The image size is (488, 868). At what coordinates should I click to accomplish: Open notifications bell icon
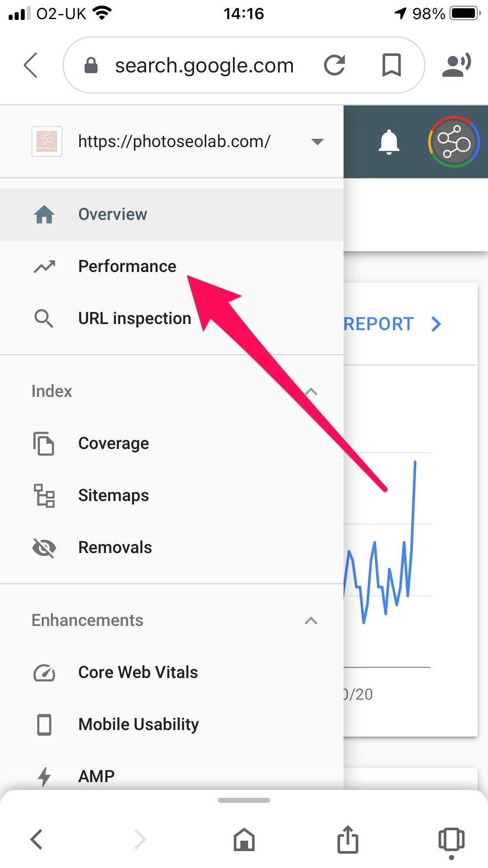(x=389, y=141)
